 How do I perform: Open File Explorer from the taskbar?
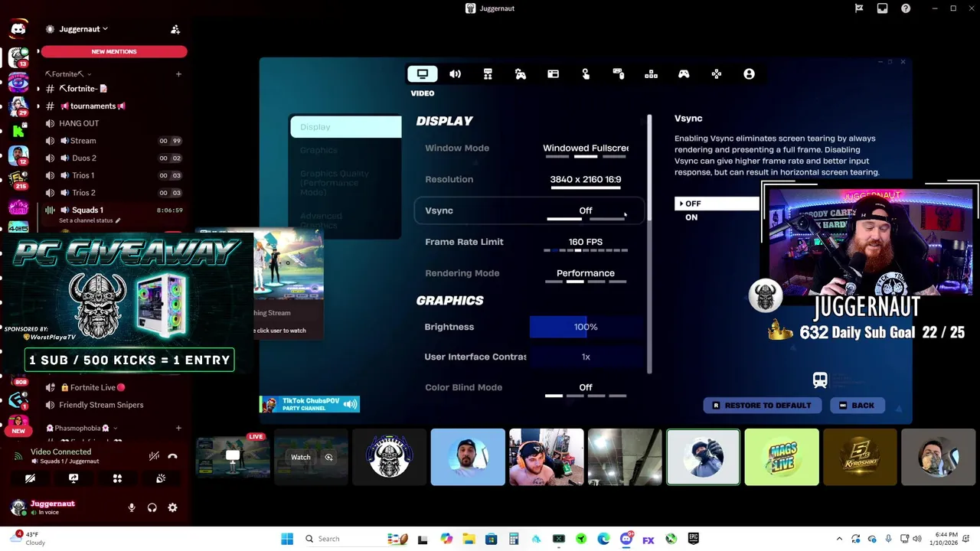[469, 539]
